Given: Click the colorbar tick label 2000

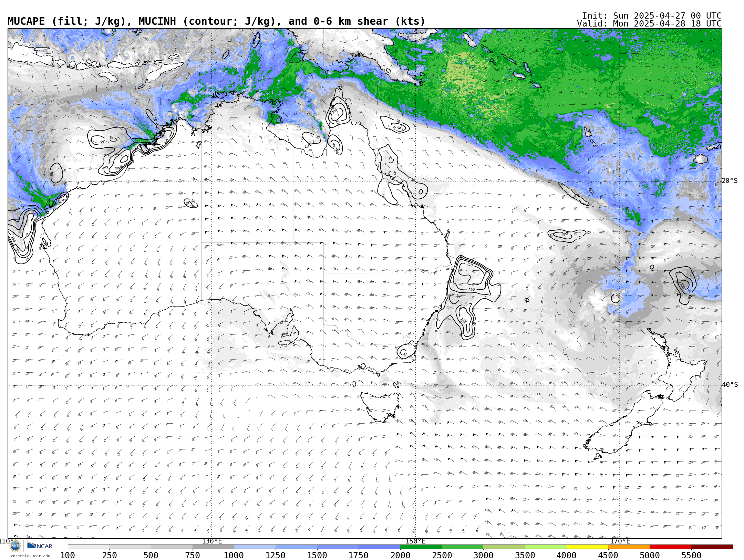Looking at the screenshot, I should 400,556.
